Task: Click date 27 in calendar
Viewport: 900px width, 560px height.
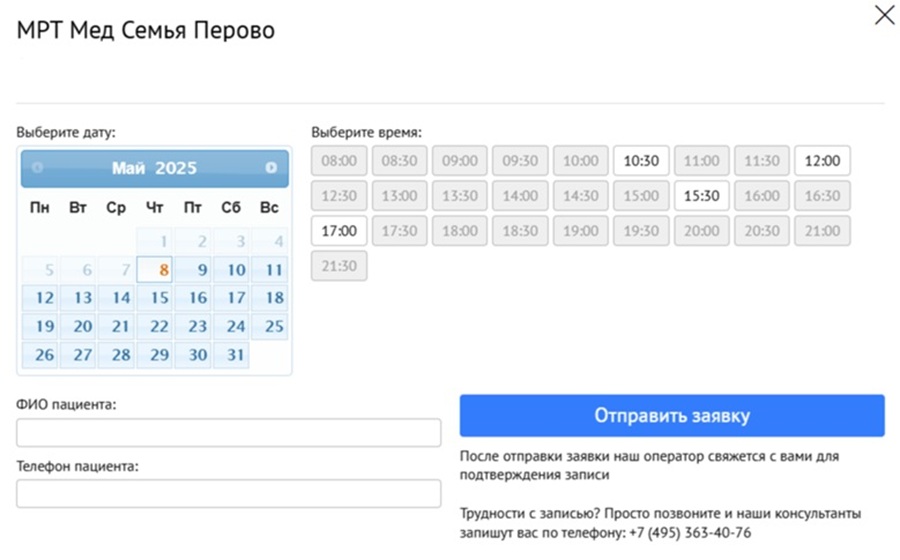Action: (78, 355)
